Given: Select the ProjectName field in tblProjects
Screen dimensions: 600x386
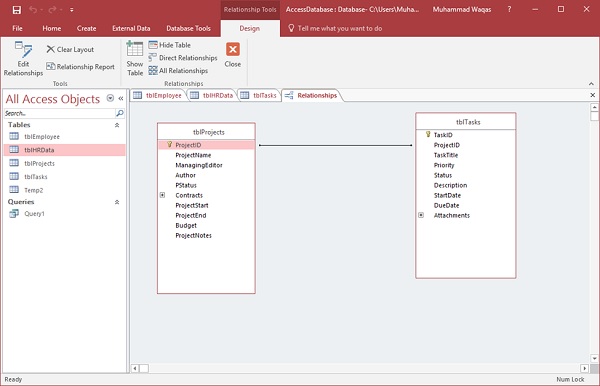Looking at the screenshot, I should 193,155.
